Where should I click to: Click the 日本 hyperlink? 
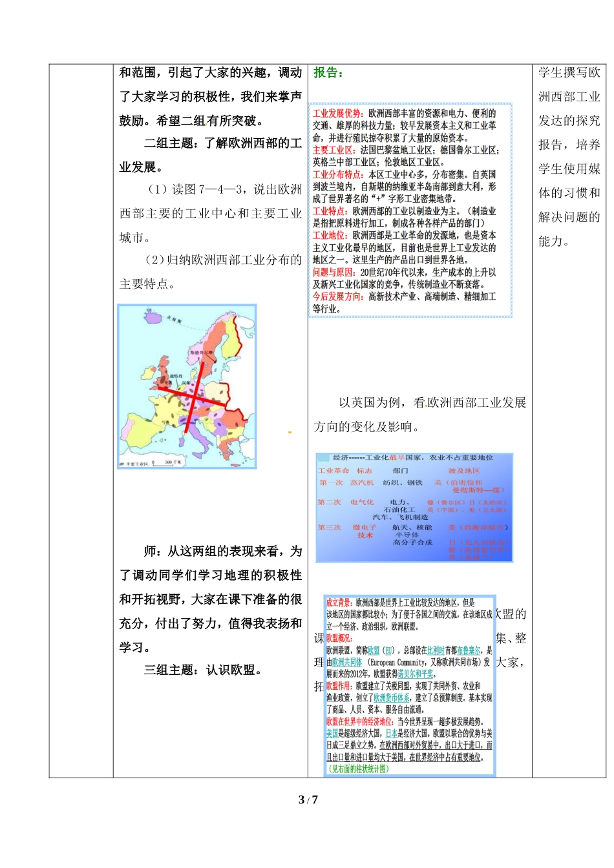(x=391, y=734)
